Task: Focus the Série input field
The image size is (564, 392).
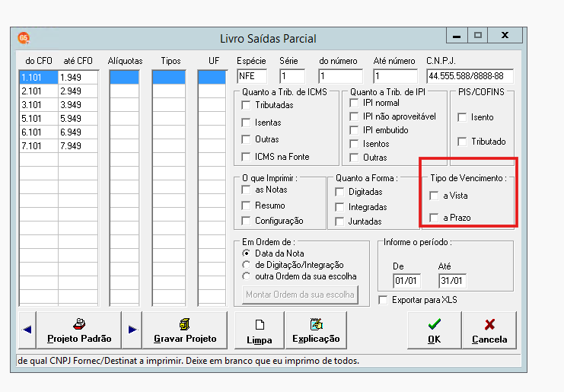Action: click(x=292, y=76)
